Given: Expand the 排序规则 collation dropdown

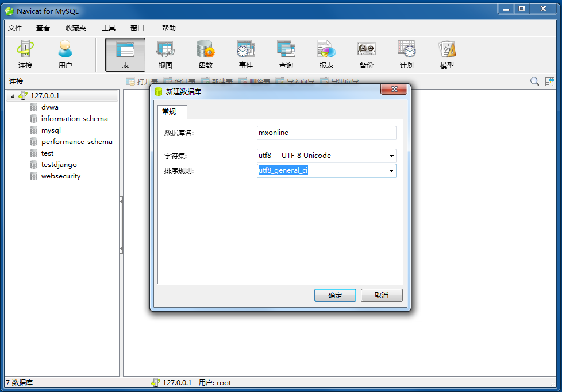Looking at the screenshot, I should [x=391, y=171].
